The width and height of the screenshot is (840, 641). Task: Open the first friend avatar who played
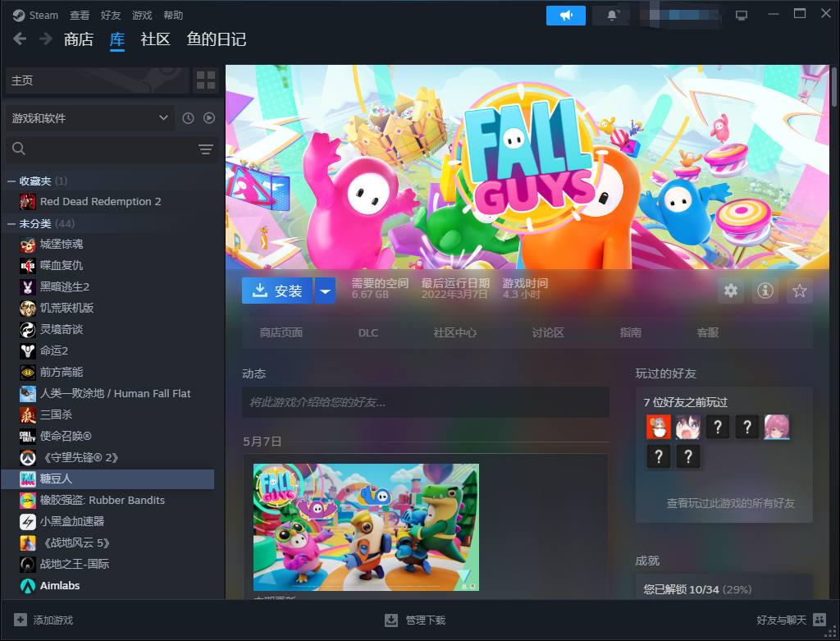click(x=659, y=427)
